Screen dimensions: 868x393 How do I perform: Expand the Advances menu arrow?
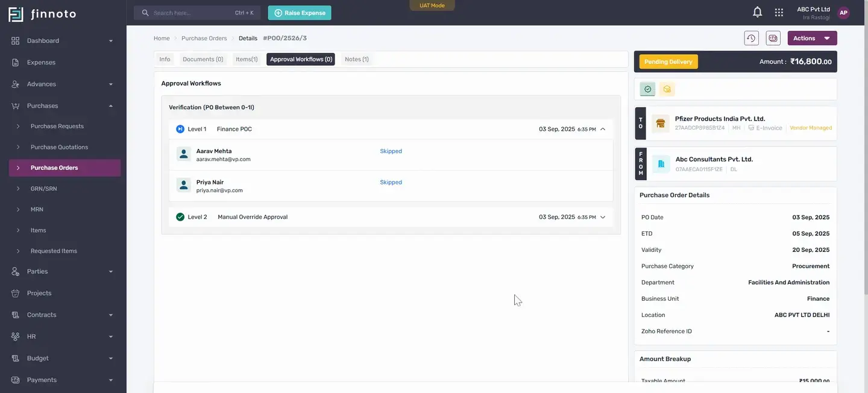pos(111,84)
